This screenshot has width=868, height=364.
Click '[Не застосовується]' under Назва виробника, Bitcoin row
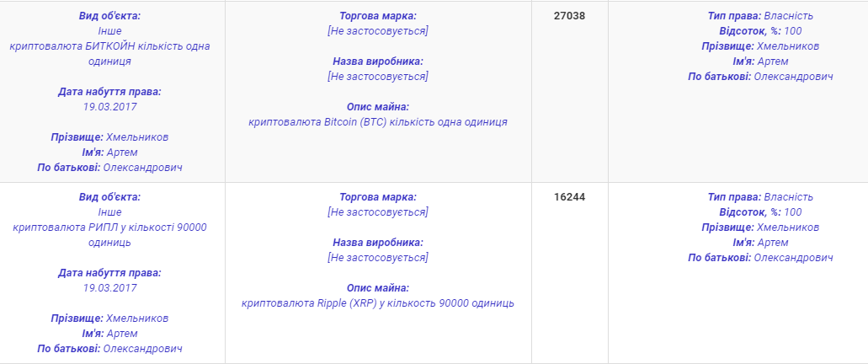coord(378,77)
